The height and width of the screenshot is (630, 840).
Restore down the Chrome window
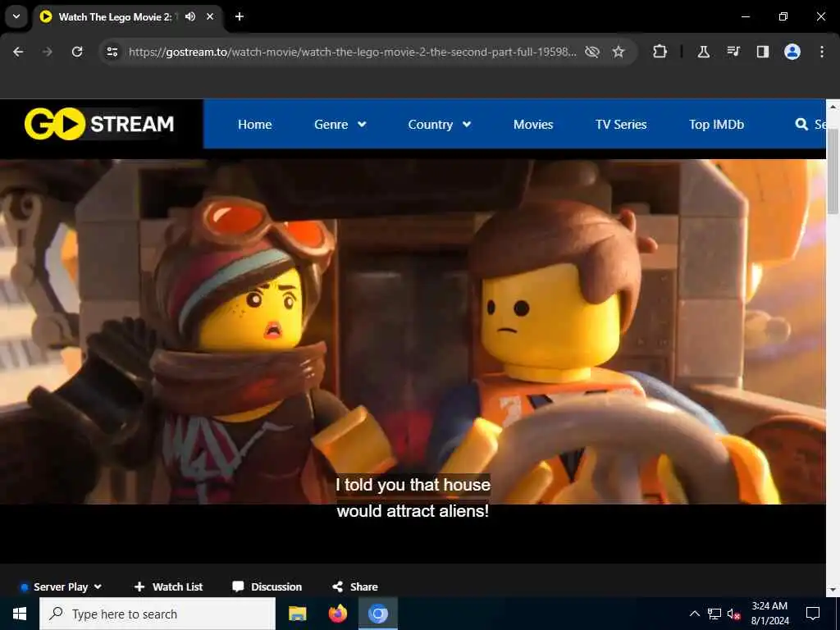coord(783,16)
